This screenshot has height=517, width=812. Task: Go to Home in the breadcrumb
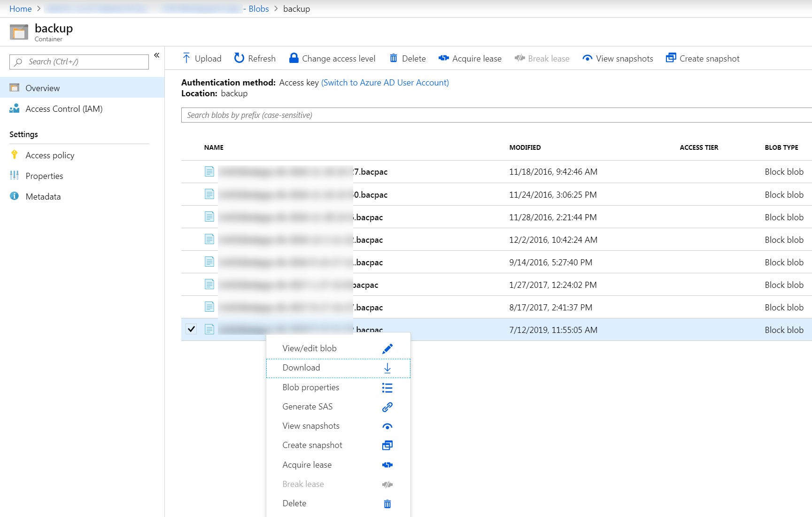(20, 9)
